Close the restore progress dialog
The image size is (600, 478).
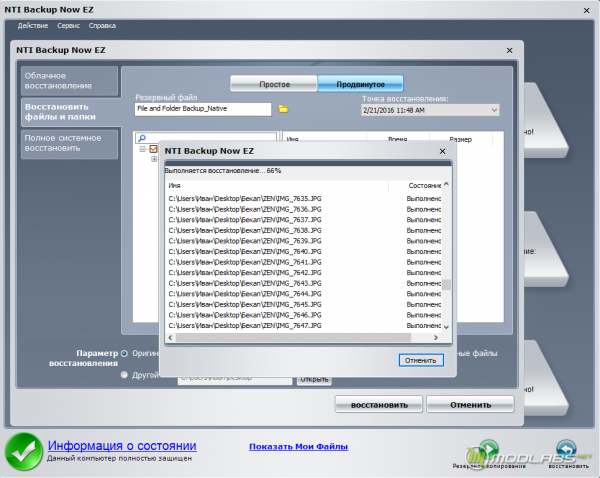[442, 151]
